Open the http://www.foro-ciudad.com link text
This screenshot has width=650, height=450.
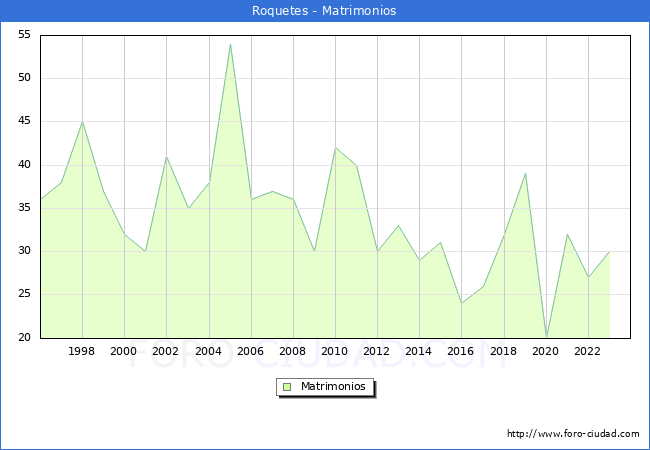click(573, 434)
